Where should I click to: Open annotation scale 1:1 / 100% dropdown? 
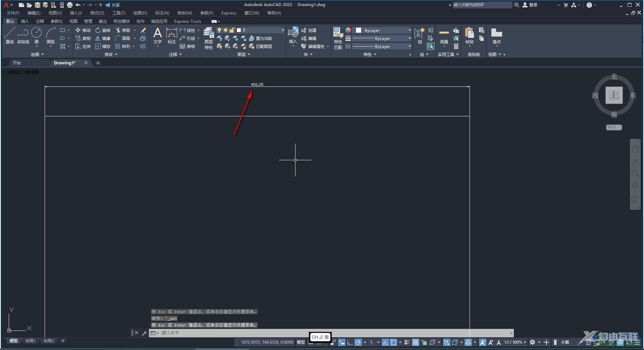pyautogui.click(x=515, y=342)
